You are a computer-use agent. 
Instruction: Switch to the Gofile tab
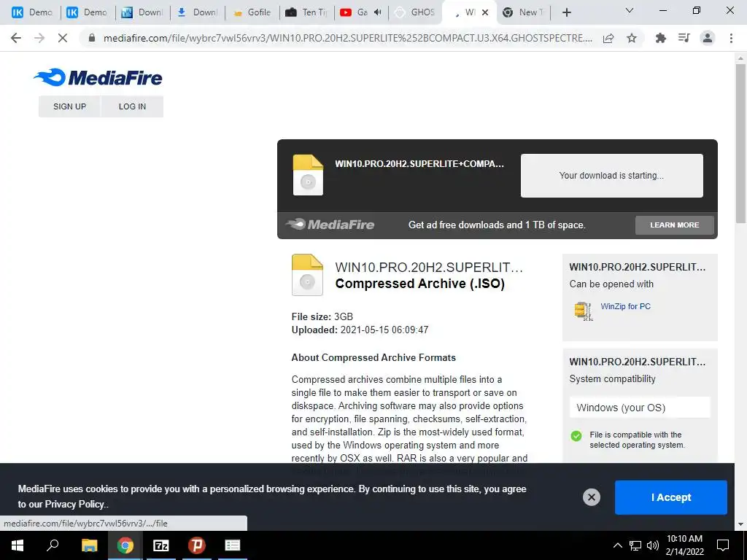(x=252, y=12)
